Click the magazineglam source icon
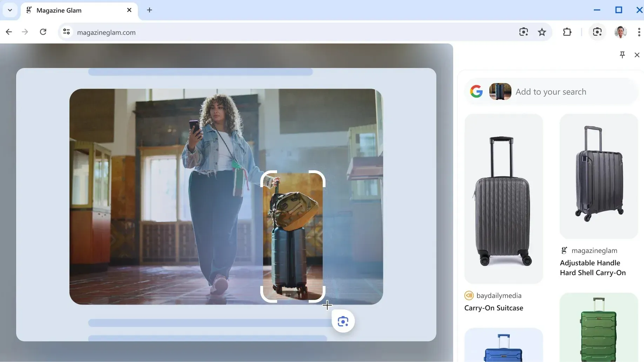This screenshot has height=362, width=644. pyautogui.click(x=564, y=250)
